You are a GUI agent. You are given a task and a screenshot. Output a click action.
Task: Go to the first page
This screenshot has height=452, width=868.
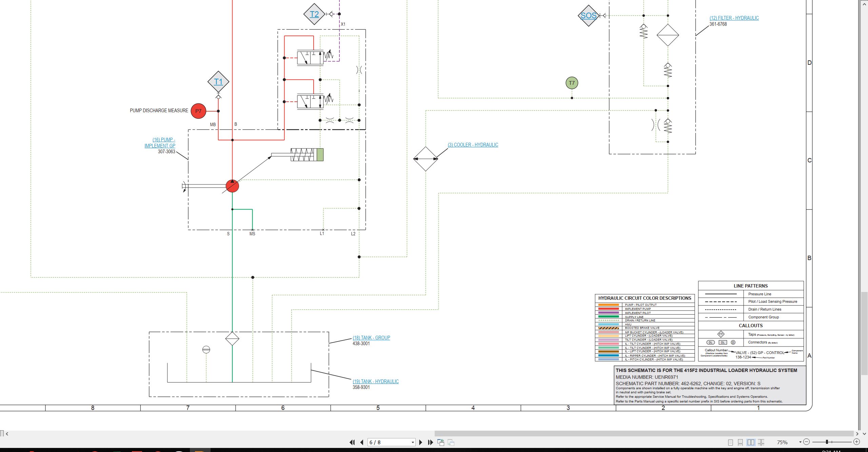click(352, 442)
